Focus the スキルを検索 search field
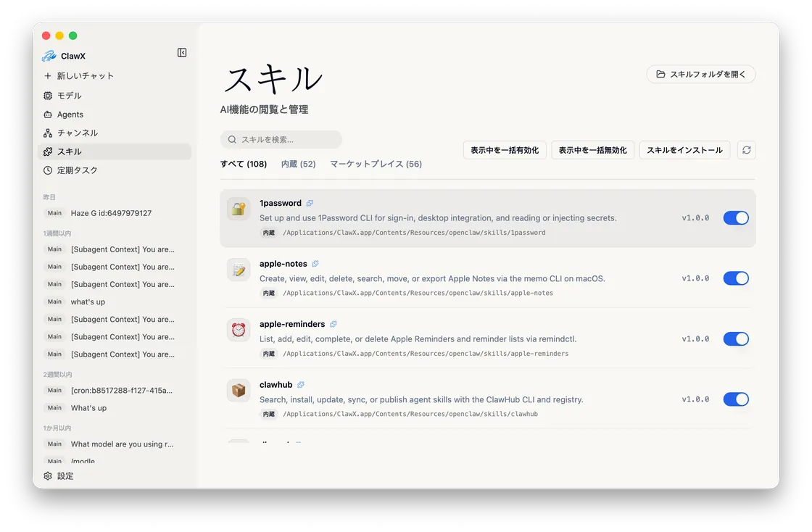The image size is (812, 532). click(x=281, y=140)
